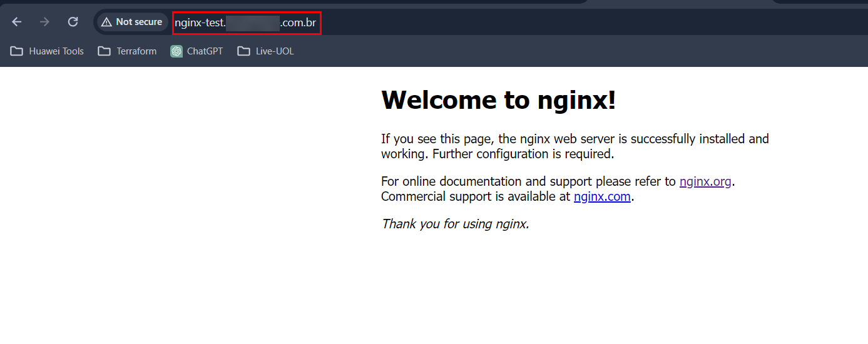This screenshot has width=868, height=344.
Task: Click the ChatGPT logo icon in bookmarks
Action: (x=176, y=51)
